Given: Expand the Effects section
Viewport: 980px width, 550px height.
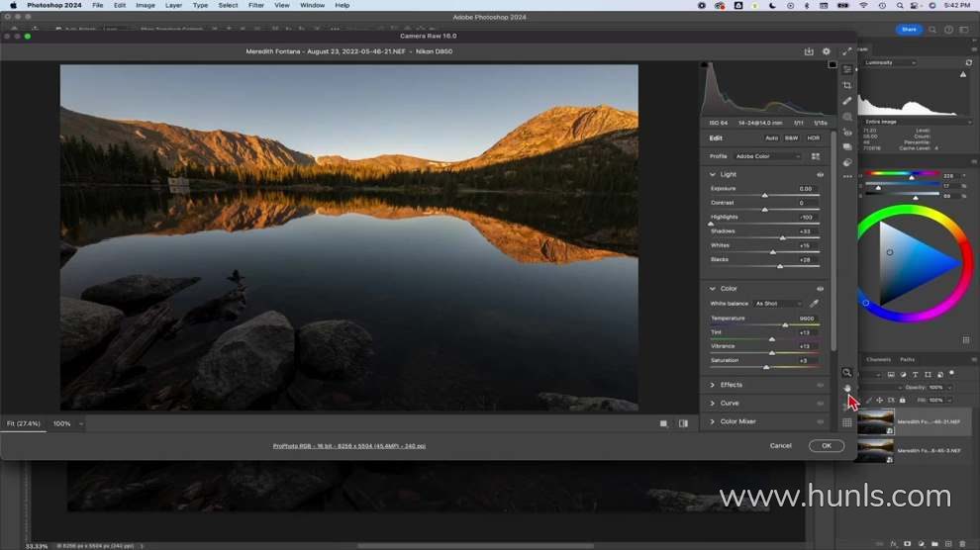Looking at the screenshot, I should click(712, 385).
